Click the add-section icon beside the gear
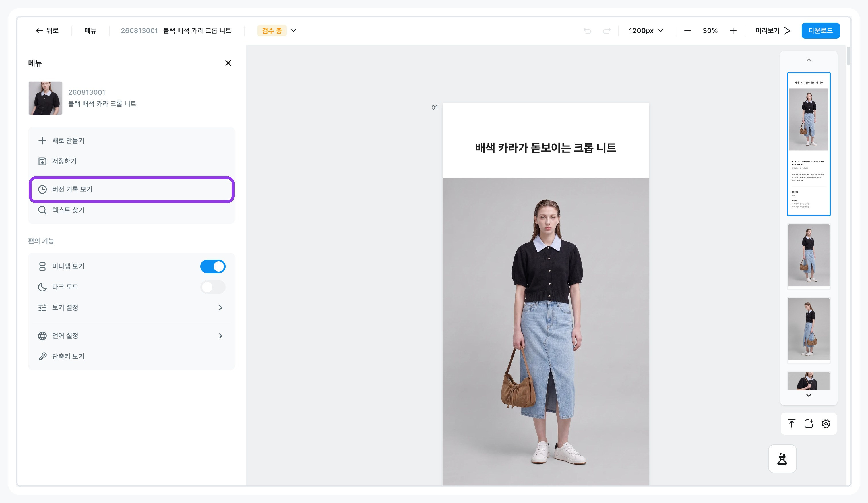This screenshot has height=503, width=868. pos(809,423)
